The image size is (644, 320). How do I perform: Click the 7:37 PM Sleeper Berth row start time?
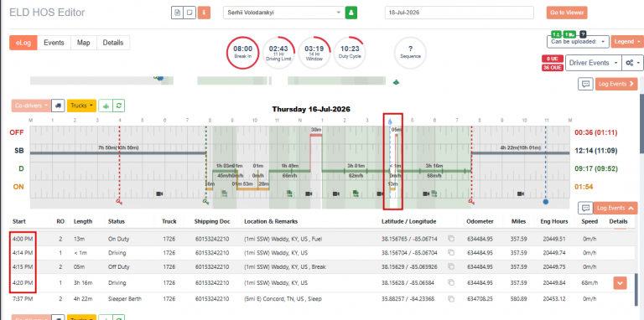coord(23,299)
